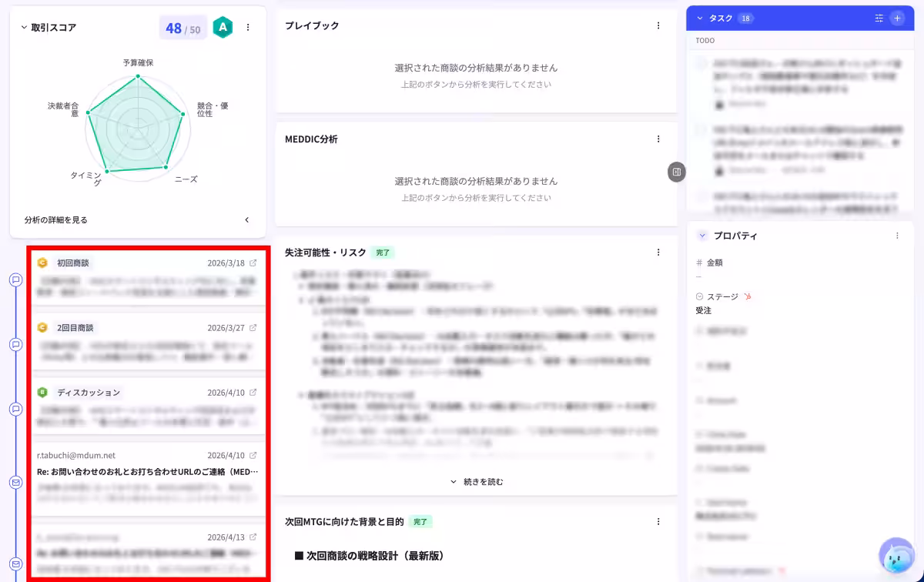This screenshot has width=924, height=582.
Task: Toggle the side panel layout icon
Action: (676, 172)
